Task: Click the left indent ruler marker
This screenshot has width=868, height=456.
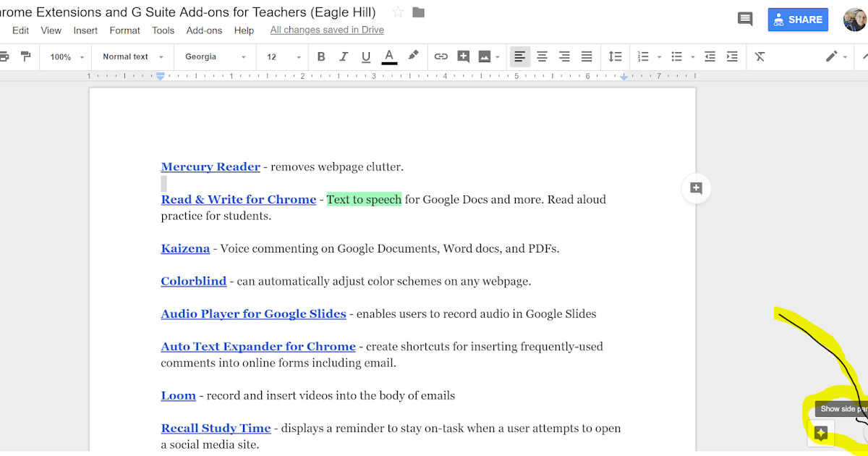Action: point(161,75)
